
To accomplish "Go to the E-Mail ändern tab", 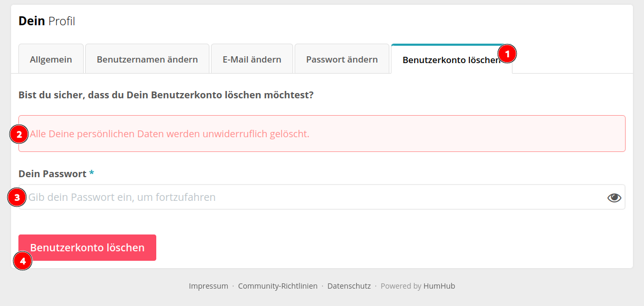I will [252, 59].
